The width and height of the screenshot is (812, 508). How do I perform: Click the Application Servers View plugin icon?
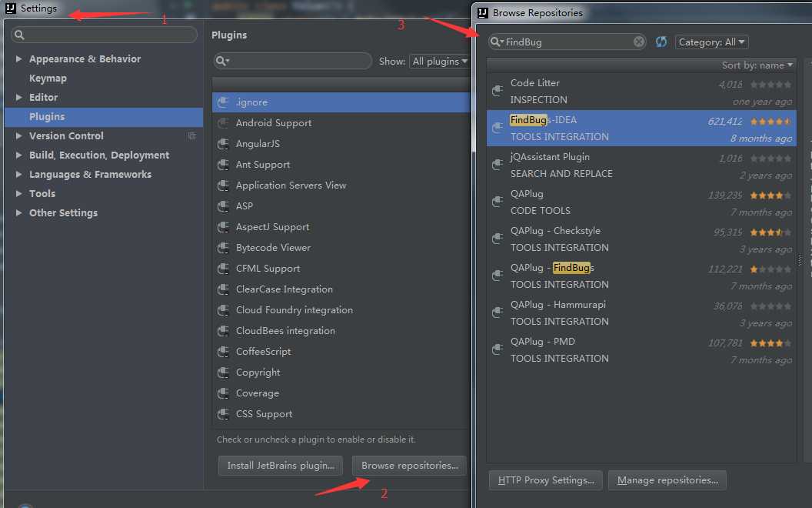click(x=223, y=185)
